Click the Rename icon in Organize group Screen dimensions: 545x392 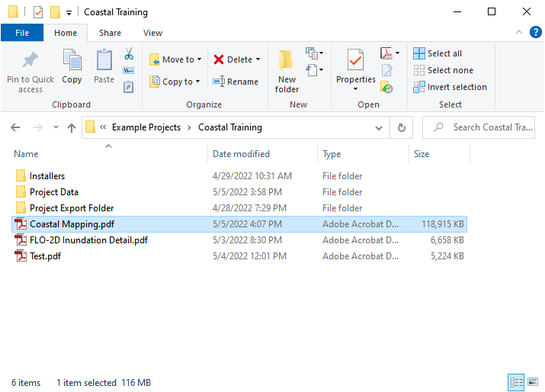click(236, 82)
